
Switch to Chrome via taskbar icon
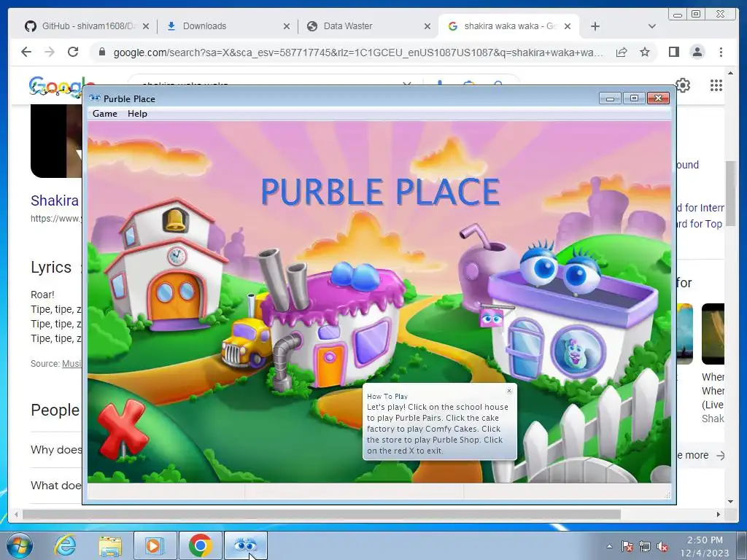coord(200,545)
